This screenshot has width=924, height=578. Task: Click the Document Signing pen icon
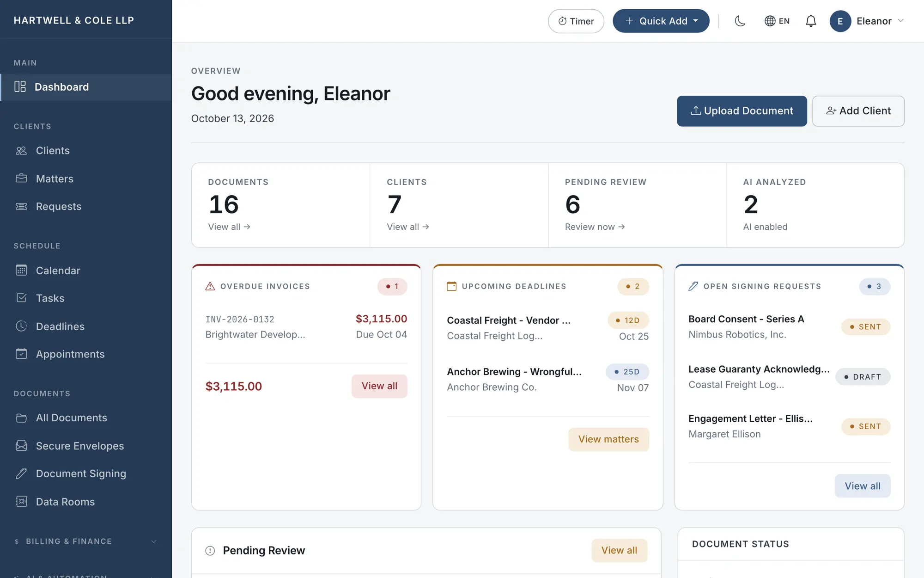(x=21, y=473)
